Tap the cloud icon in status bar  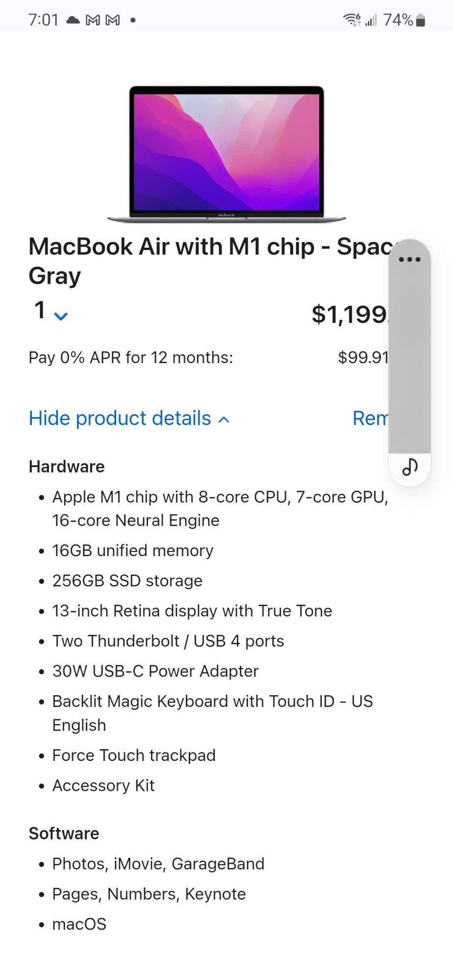[x=73, y=20]
